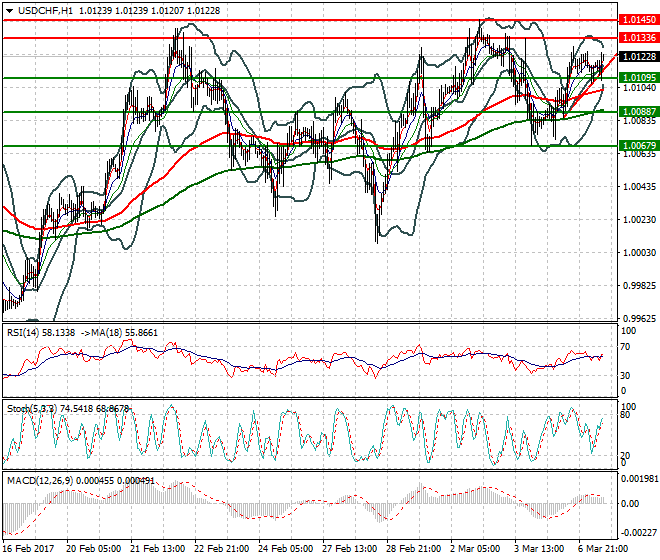
Task: Click the MACD 0.00 scale value
Action: [x=630, y=503]
